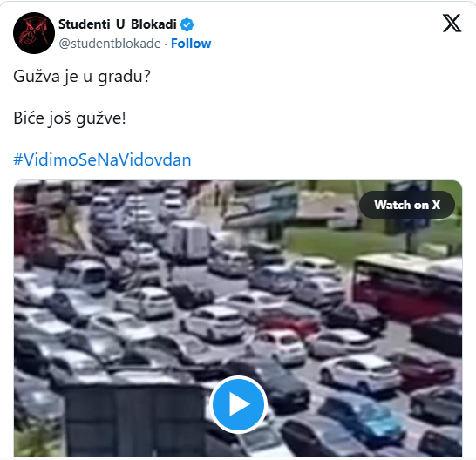This screenshot has width=476, height=460.
Task: Follow the @studentblokade account
Action: [x=191, y=44]
